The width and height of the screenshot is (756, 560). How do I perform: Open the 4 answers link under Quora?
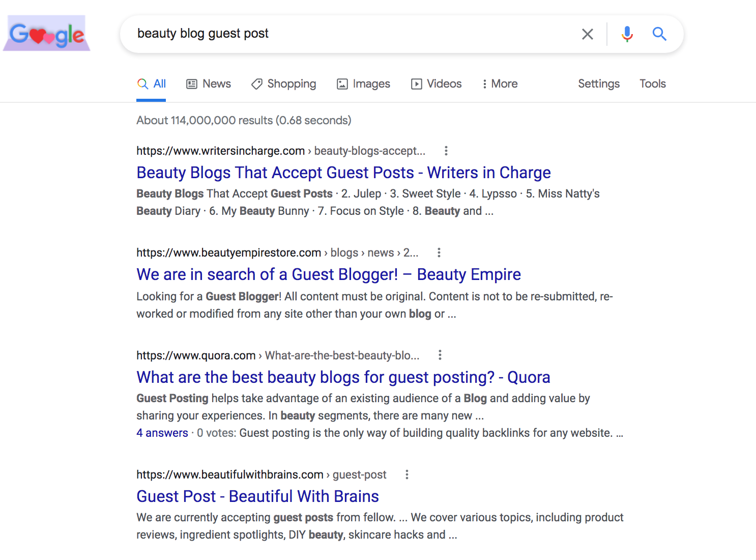point(162,433)
